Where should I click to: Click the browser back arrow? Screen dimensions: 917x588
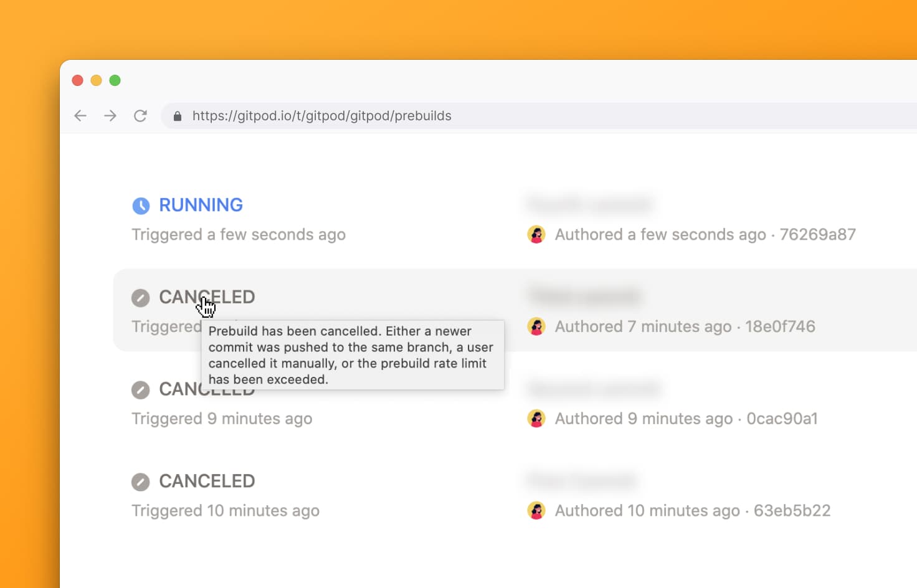80,116
